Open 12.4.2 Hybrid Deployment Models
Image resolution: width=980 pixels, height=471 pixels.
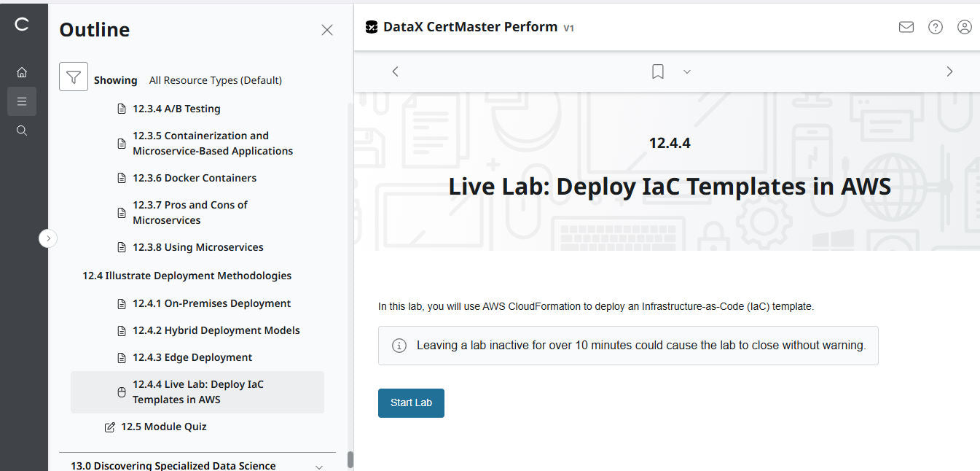(216, 330)
